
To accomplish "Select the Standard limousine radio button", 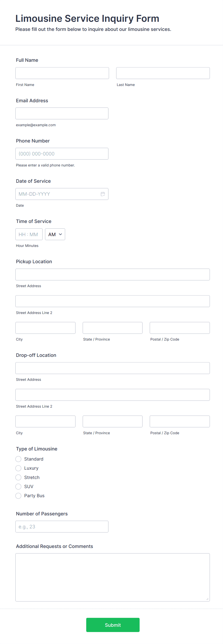I will [x=18, y=459].
